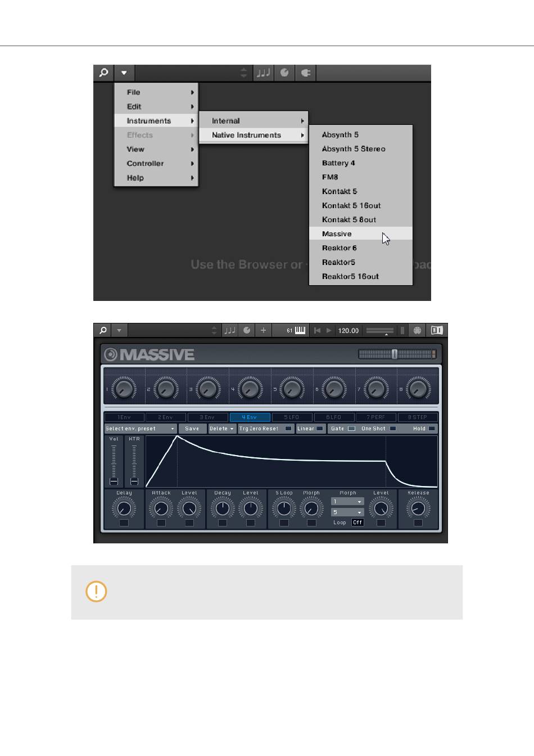534x756 pixels.
Task: Enable the One Shot option
Action: click(393, 429)
